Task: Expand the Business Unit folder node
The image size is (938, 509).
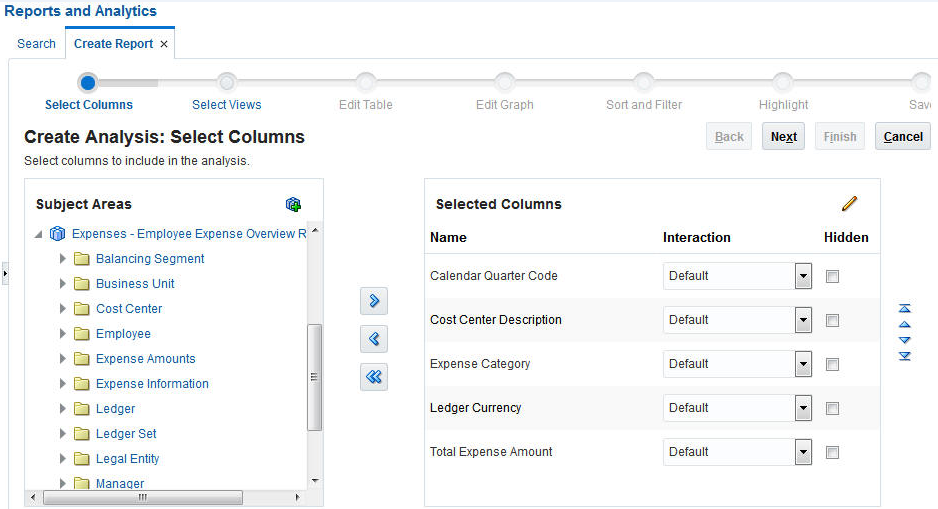Action: 63,284
